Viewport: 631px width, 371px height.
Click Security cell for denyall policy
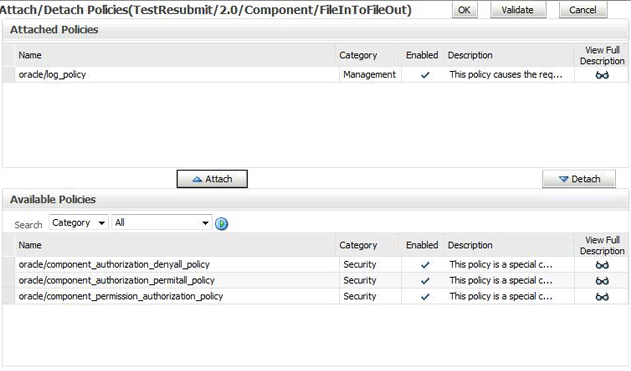pos(370,264)
